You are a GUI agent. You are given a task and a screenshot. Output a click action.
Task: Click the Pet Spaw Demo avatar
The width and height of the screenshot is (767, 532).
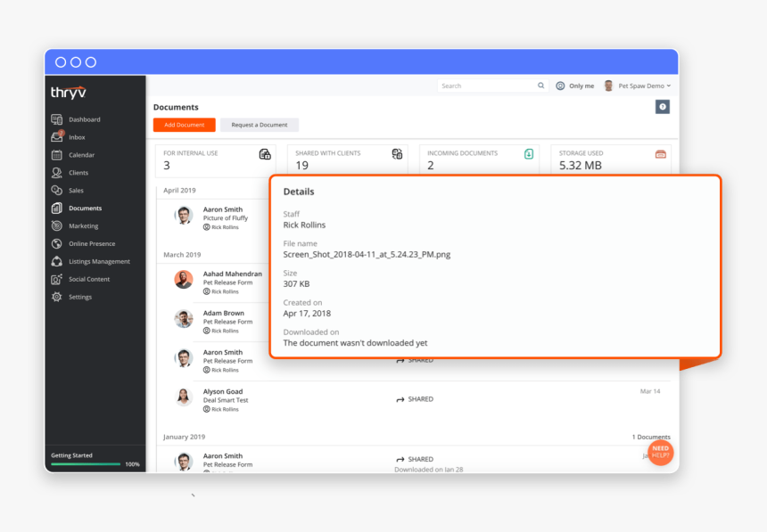click(x=608, y=86)
